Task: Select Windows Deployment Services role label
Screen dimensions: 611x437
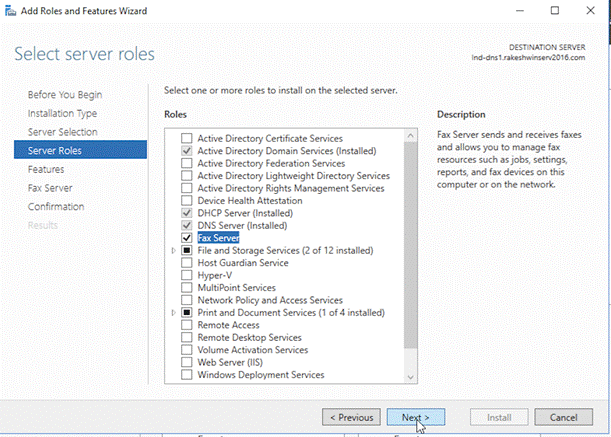Action: pyautogui.click(x=260, y=375)
